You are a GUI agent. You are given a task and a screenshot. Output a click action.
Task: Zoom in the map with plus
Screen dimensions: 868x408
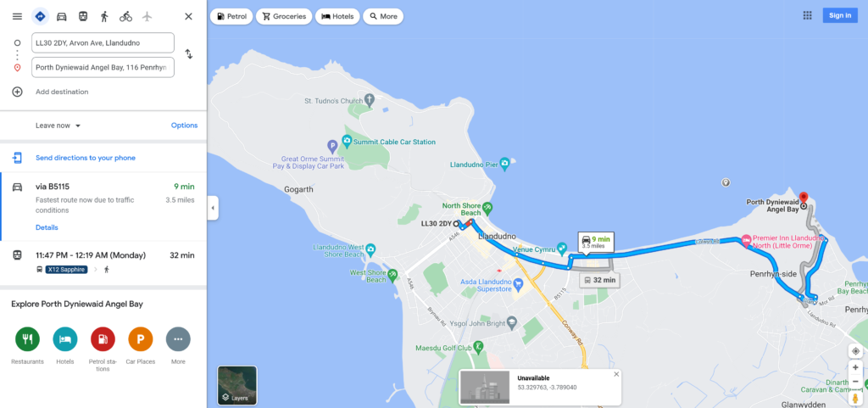856,367
